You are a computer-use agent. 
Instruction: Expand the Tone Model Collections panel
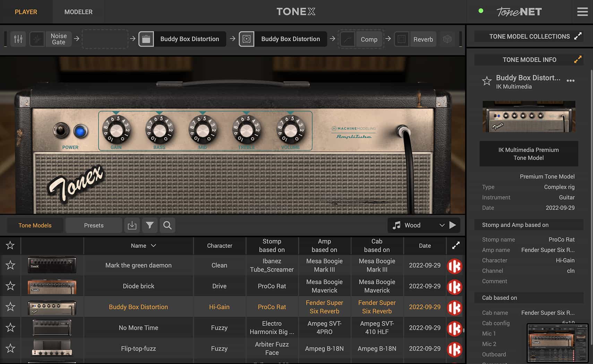tap(578, 36)
